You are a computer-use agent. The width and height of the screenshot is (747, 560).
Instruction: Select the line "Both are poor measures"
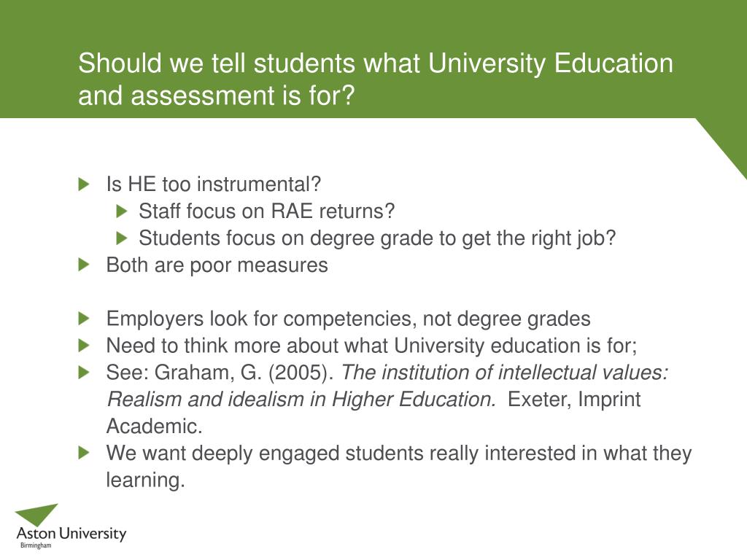(217, 265)
